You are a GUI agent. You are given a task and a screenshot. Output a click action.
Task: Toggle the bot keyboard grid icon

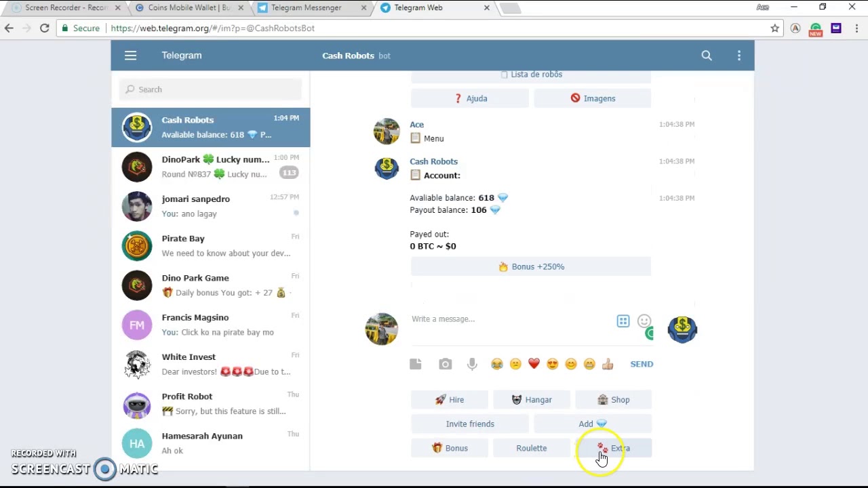pyautogui.click(x=623, y=321)
